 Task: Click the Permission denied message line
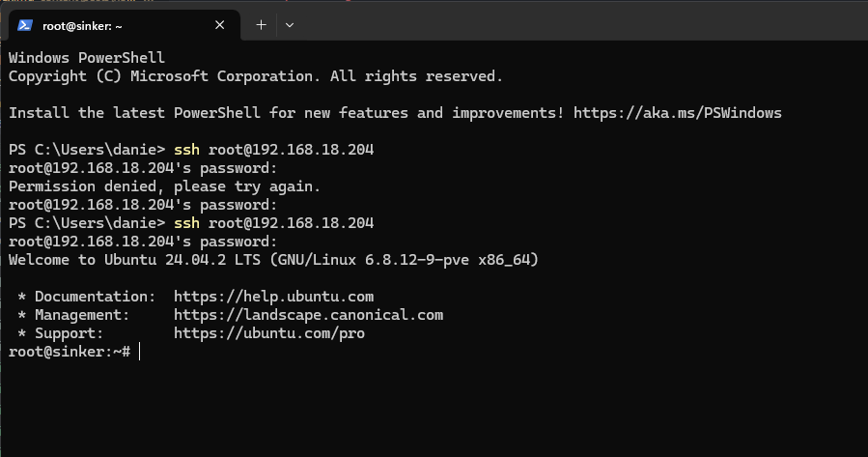tap(164, 186)
